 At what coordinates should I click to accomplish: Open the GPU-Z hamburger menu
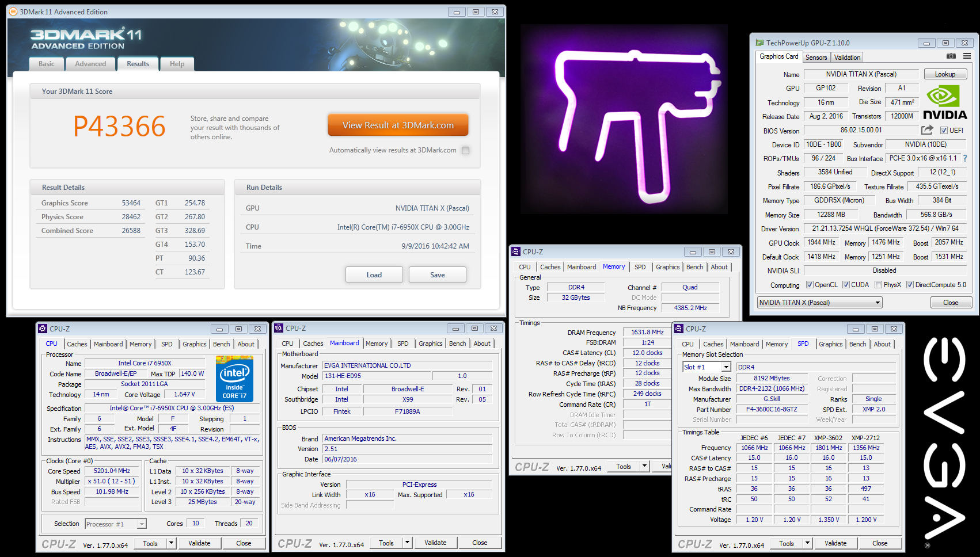coord(967,56)
